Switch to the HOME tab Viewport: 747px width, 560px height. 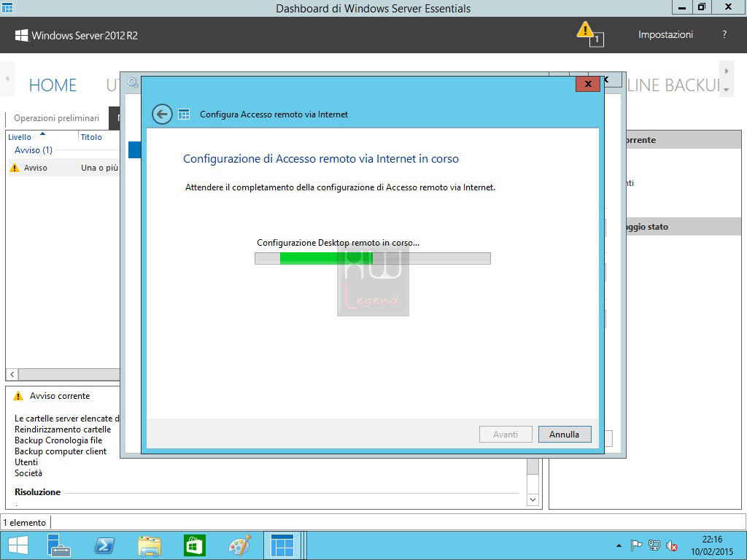point(53,85)
